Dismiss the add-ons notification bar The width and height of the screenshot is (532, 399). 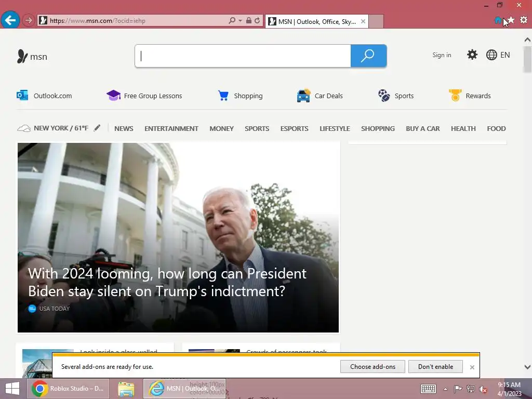tap(472, 367)
